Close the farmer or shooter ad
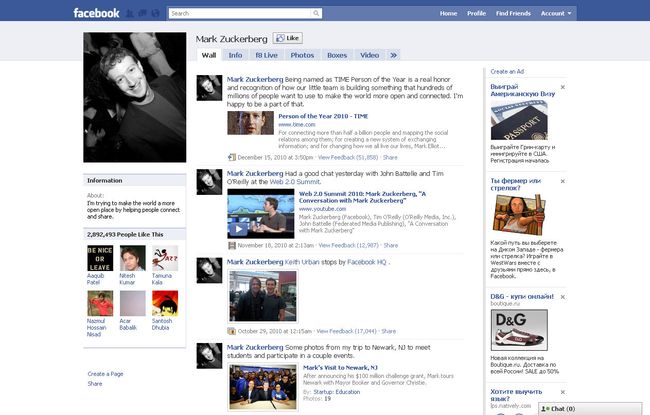Image resolution: width=650 pixels, height=415 pixels. coord(563,181)
